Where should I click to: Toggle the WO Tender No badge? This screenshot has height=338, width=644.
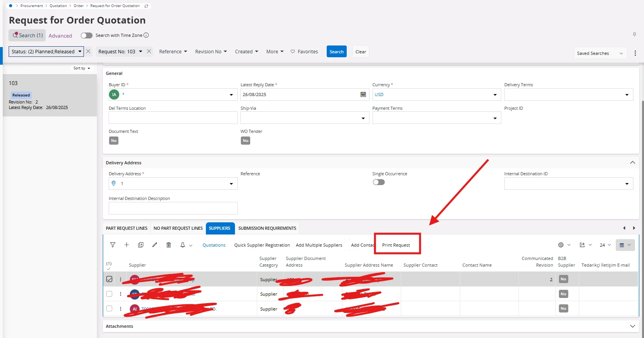click(x=246, y=141)
